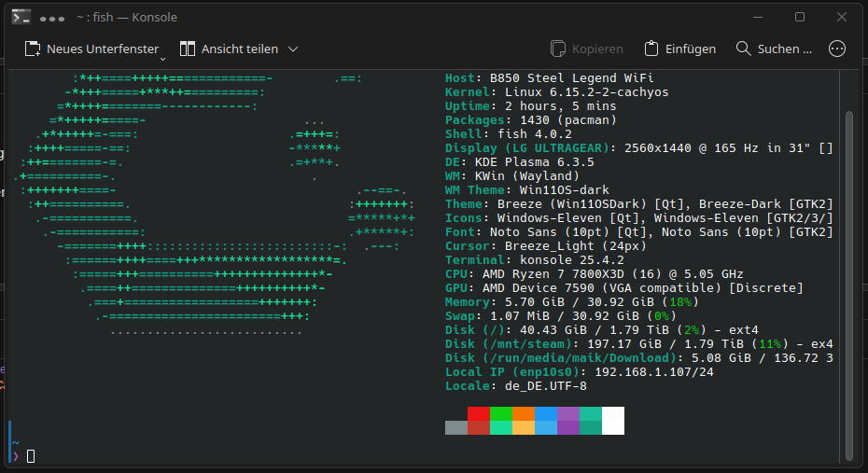Viewport: 868px width, 473px height.
Task: Click the white color block
Action: [x=613, y=421]
